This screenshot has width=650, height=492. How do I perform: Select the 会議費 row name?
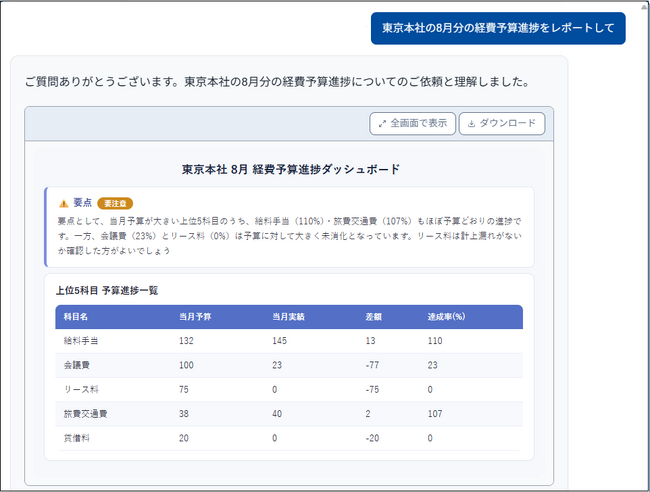(x=77, y=365)
